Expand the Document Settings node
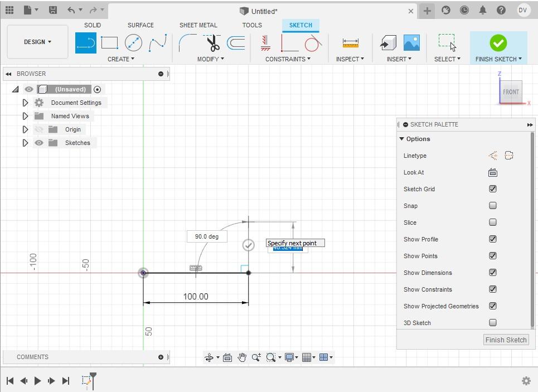 [25, 103]
